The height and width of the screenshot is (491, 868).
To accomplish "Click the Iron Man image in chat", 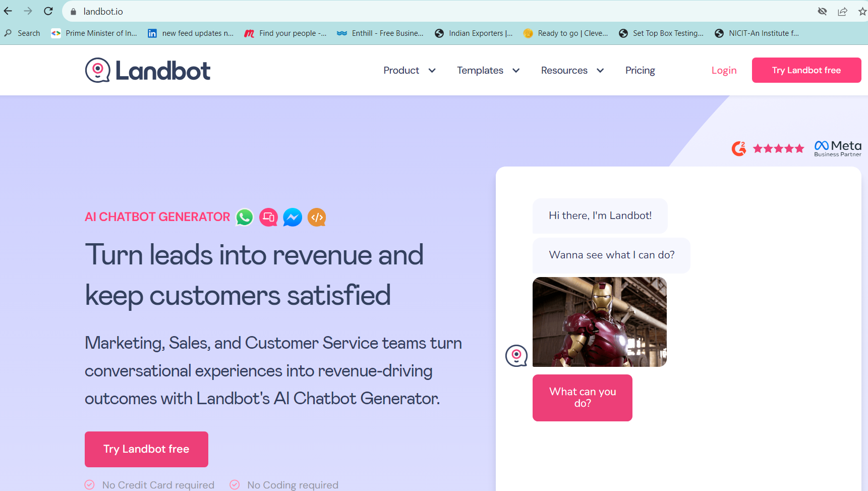I will [599, 322].
